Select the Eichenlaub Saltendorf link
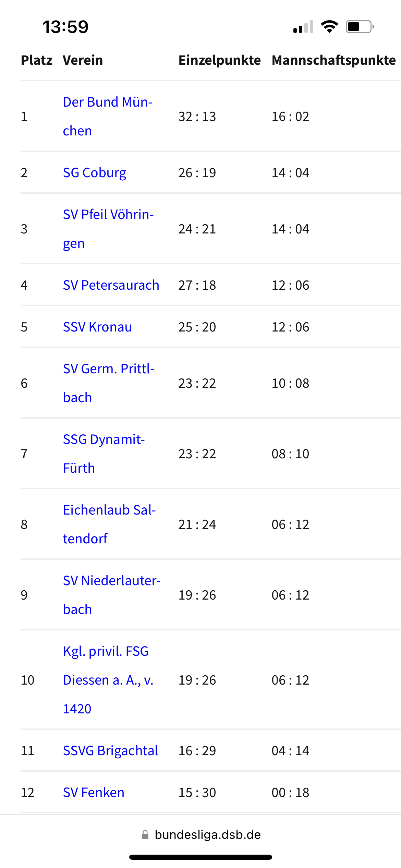Image resolution: width=401 pixels, height=868 pixels. click(109, 510)
